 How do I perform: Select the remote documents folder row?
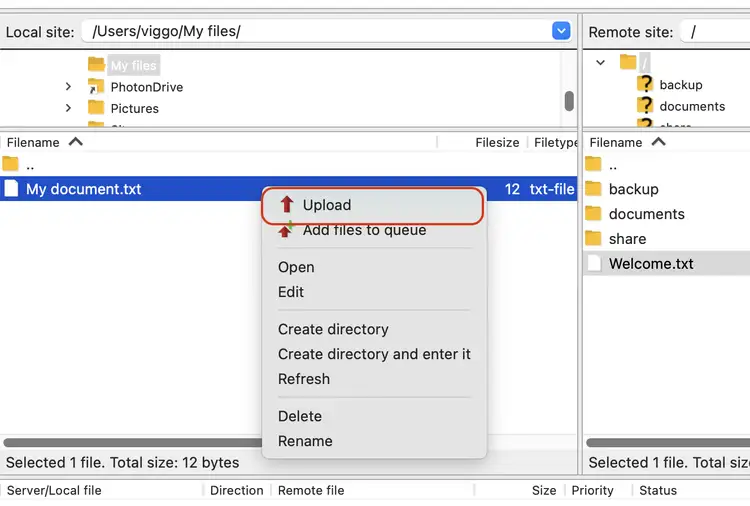[666, 214]
